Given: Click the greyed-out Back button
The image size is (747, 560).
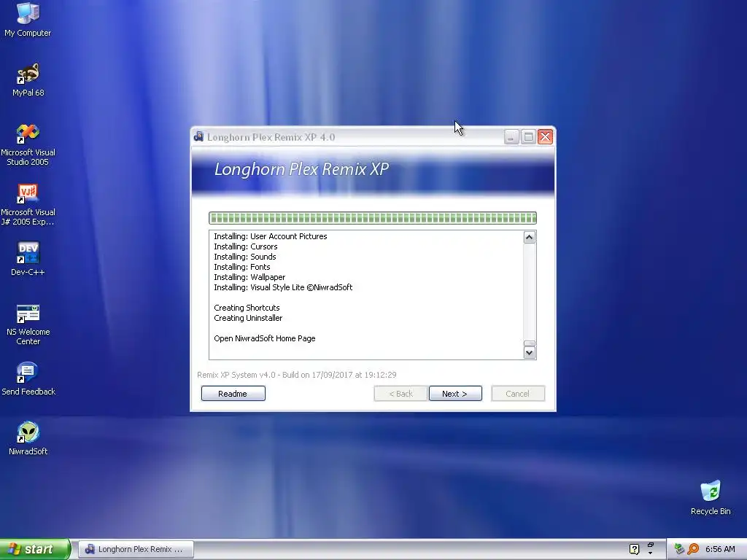Looking at the screenshot, I should (x=400, y=393).
